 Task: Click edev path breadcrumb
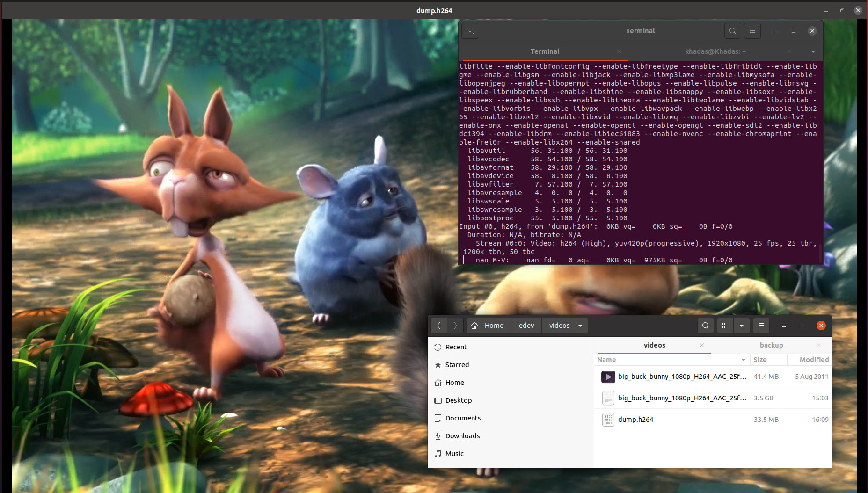pos(526,326)
